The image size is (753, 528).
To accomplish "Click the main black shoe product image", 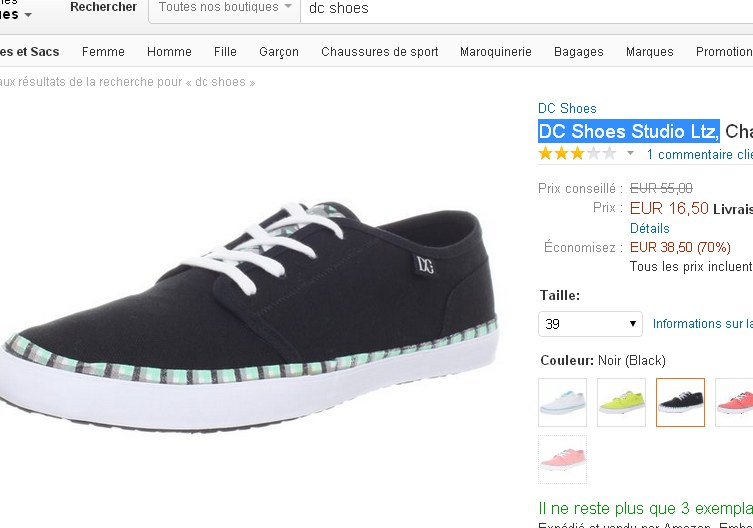I will [x=250, y=317].
